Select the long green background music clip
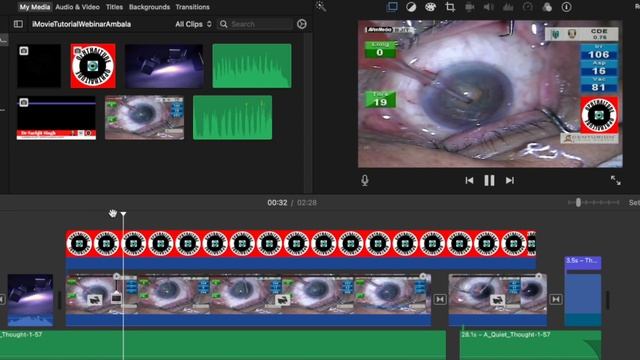Screen dimensions: 640x360 click(x=223, y=345)
